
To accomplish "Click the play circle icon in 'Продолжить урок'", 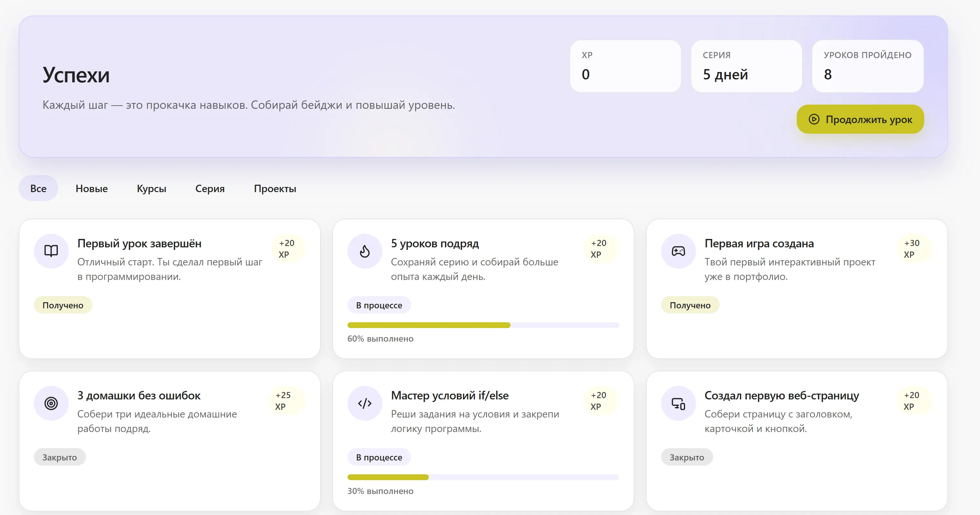I will 814,119.
